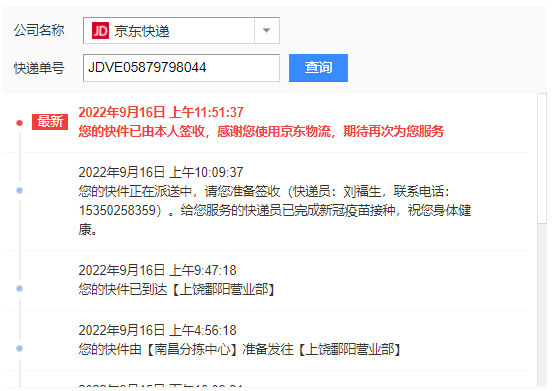Click courier phone number 15350258359
The image size is (555, 391).
[118, 210]
